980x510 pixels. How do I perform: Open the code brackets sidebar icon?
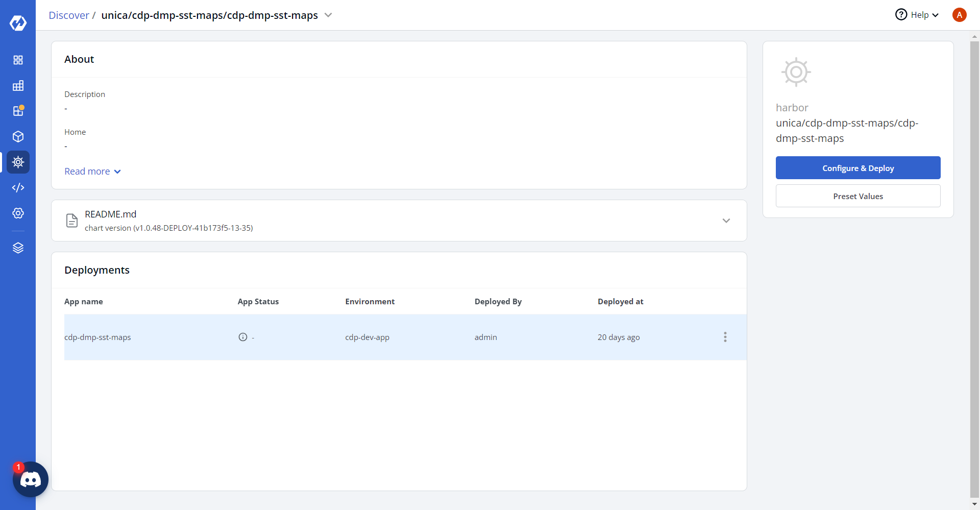pos(18,188)
